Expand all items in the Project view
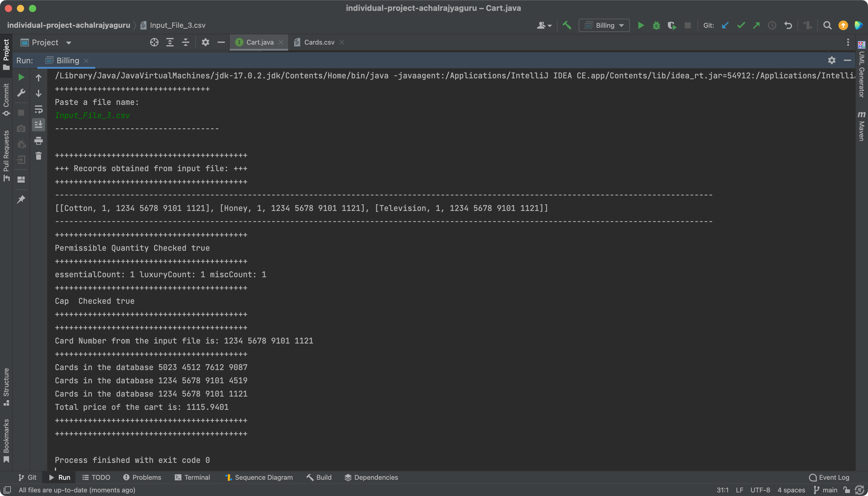The width and height of the screenshot is (868, 496). point(170,42)
